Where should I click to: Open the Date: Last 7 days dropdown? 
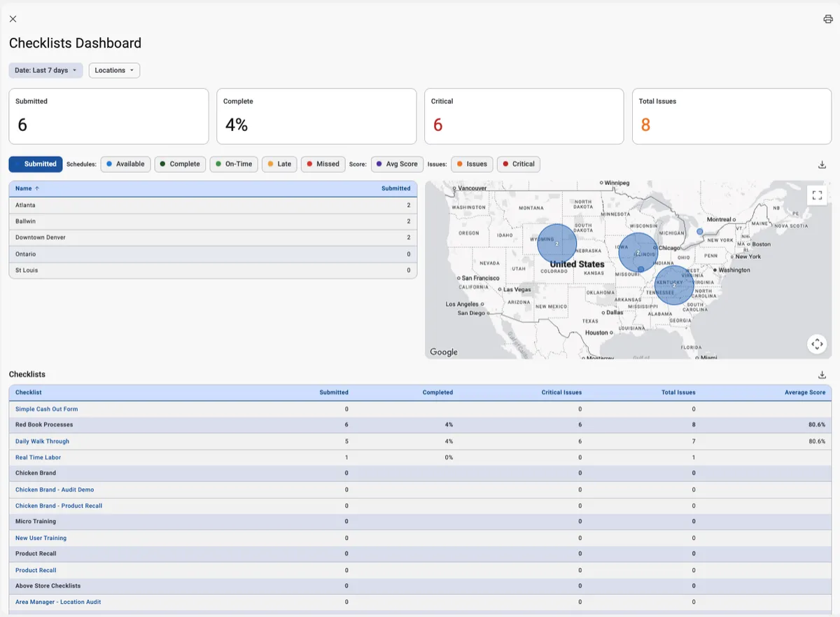46,70
